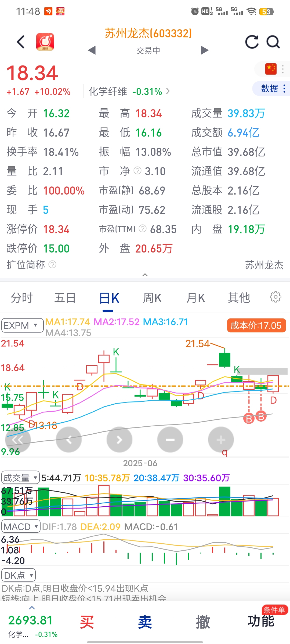The image size is (290, 644).
Task: Open the red app logo icon
Action: pos(45,42)
